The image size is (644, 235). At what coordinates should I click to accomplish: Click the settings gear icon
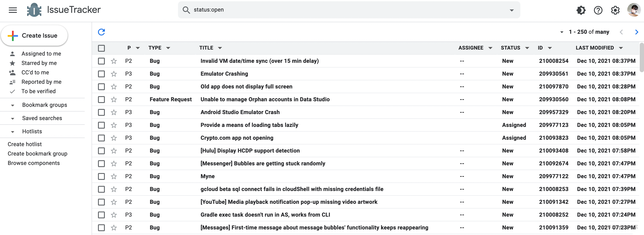615,10
